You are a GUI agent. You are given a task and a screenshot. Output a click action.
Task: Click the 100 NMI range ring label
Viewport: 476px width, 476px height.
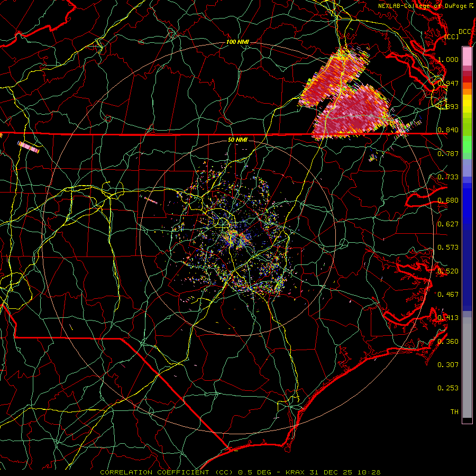coord(237,42)
